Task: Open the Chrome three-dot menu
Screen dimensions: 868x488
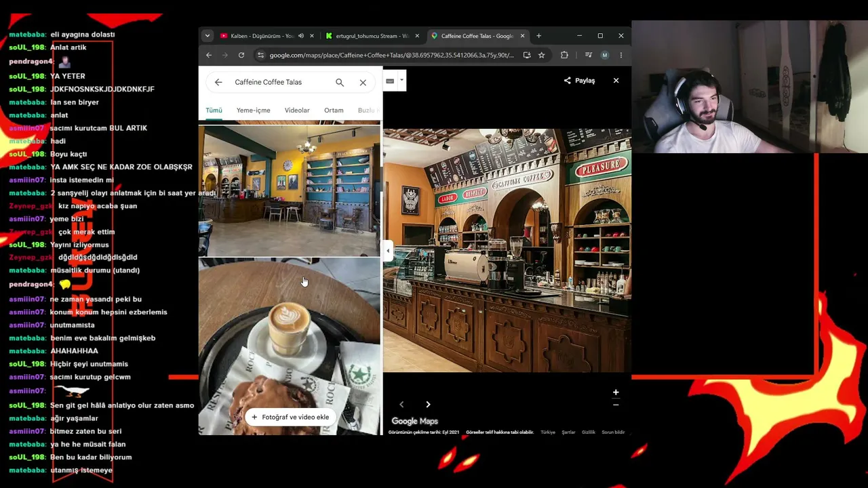Action: tap(621, 55)
